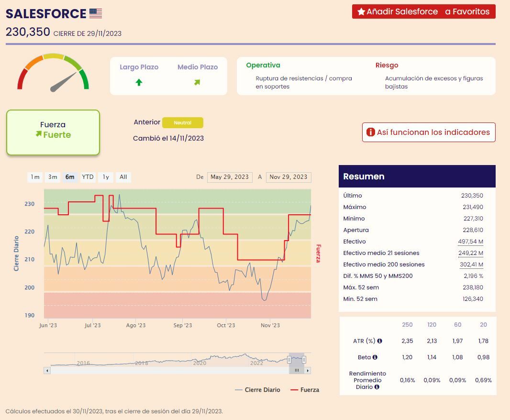Click the Fuerza Fuerte status box
This screenshot has height=420, width=510.
tap(53, 132)
